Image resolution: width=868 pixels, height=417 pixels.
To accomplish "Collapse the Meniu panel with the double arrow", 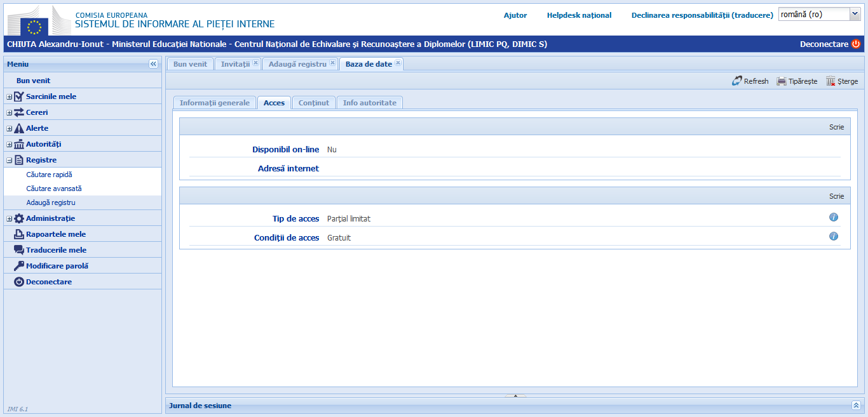I will point(153,63).
